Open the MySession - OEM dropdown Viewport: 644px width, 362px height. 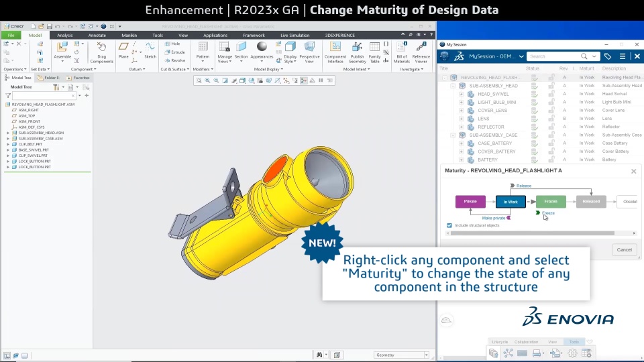(521, 56)
